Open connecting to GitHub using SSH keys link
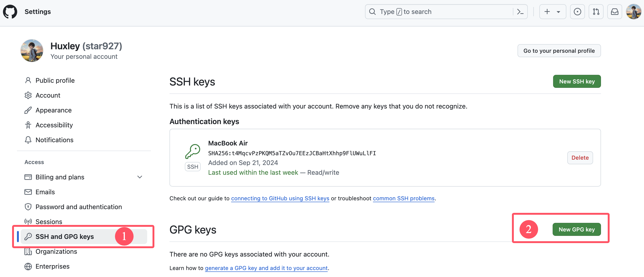Viewport: 644px width, 277px height. point(280,198)
